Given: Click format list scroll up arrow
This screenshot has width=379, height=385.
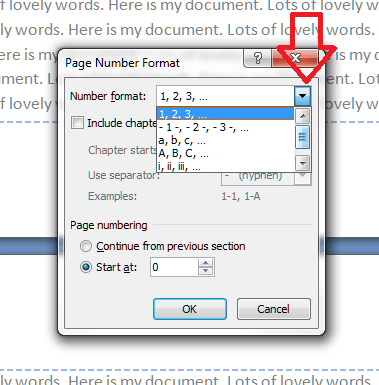Looking at the screenshot, I should click(x=303, y=116).
